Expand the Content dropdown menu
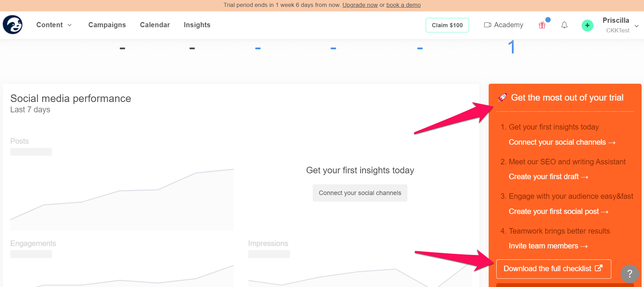This screenshot has width=644, height=287. (54, 25)
